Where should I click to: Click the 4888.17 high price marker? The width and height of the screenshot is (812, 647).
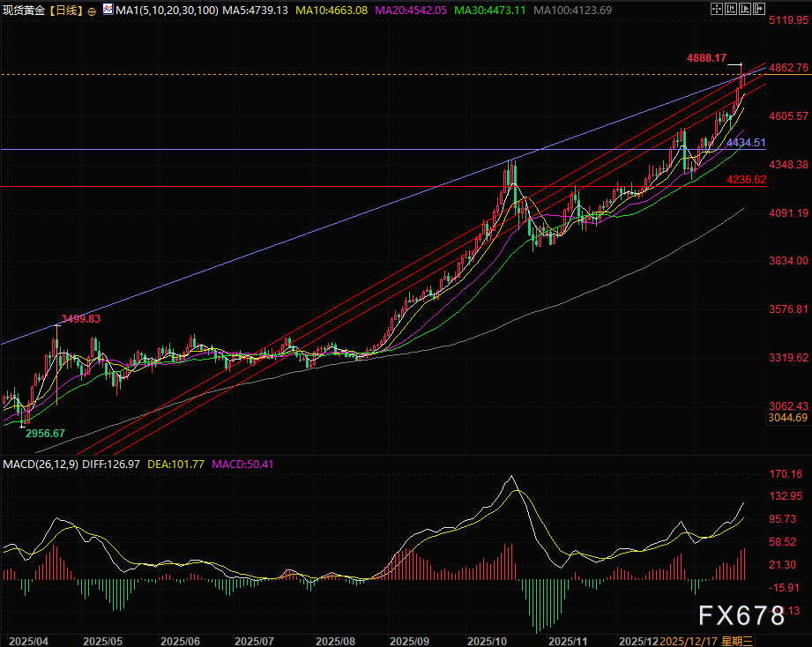pos(707,57)
